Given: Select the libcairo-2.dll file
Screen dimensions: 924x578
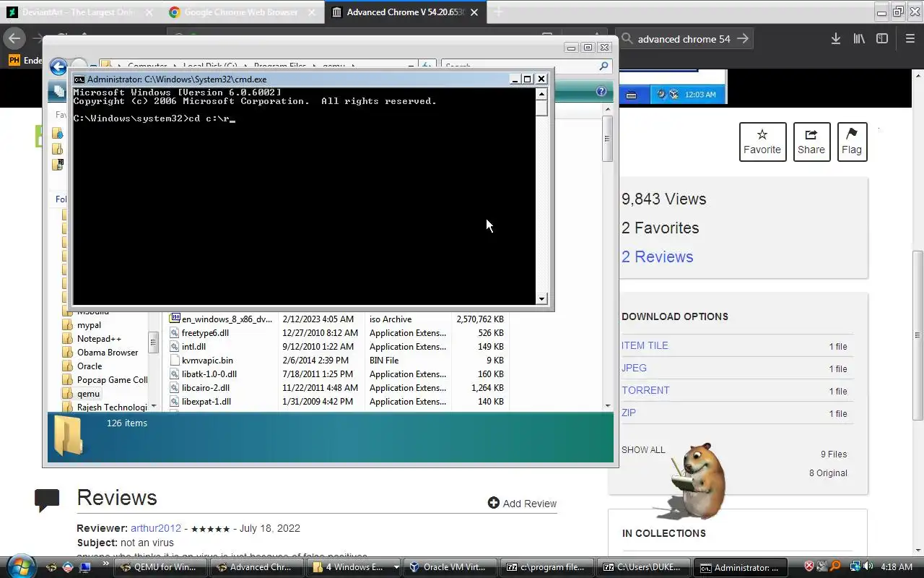Looking at the screenshot, I should coord(206,388).
